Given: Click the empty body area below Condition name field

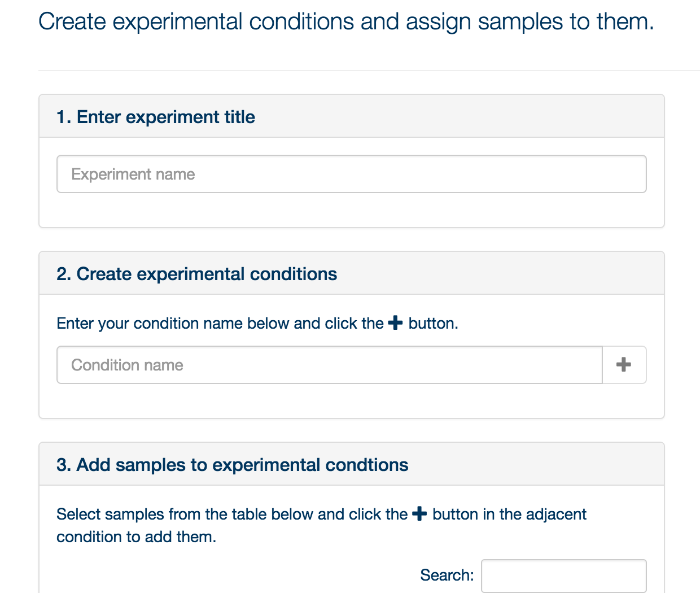Looking at the screenshot, I should point(351,401).
